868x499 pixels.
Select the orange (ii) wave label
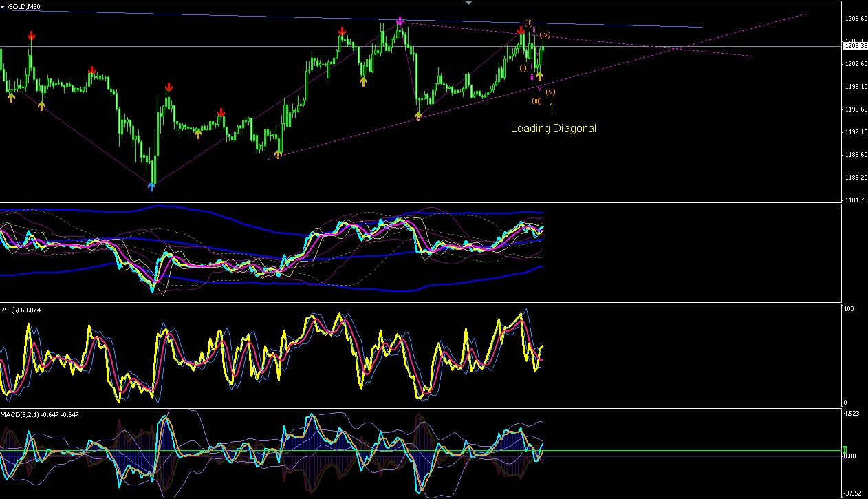(x=528, y=23)
